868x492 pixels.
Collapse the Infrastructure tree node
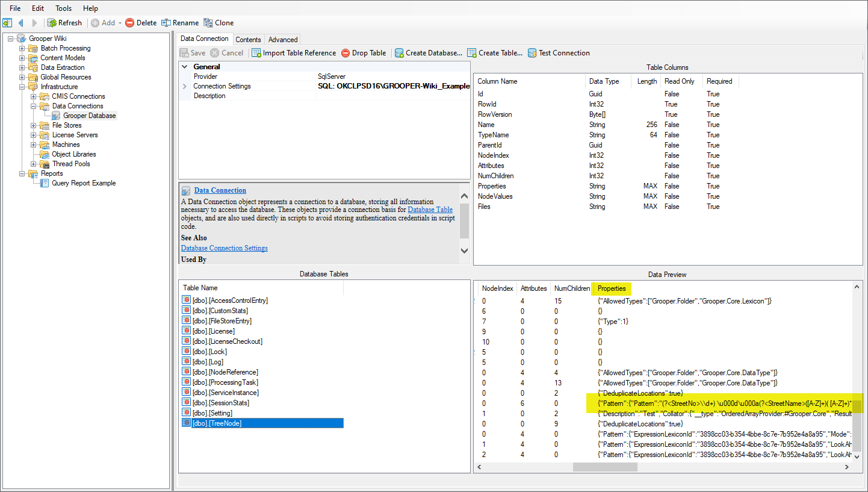pyautogui.click(x=22, y=87)
